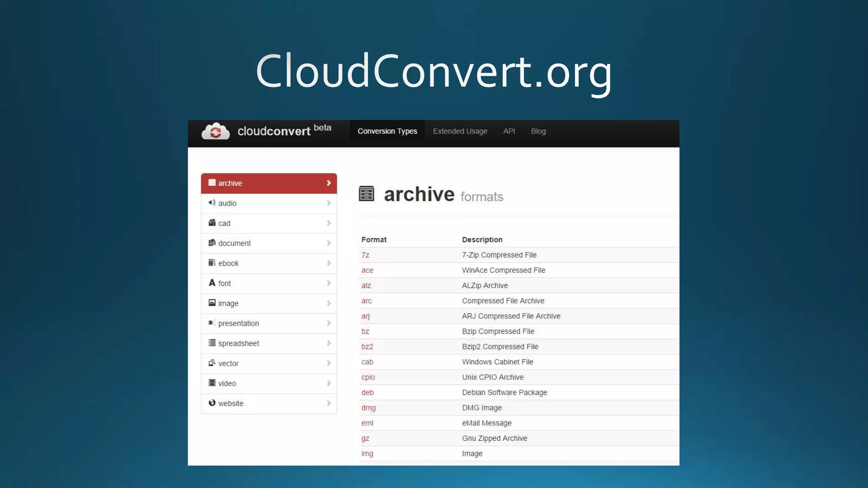This screenshot has height=488, width=868.
Task: Open the arc format link
Action: pyautogui.click(x=367, y=301)
